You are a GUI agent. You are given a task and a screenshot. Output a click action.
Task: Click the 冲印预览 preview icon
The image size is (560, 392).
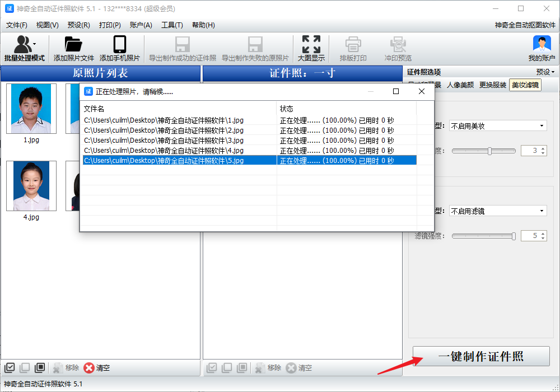click(x=398, y=44)
